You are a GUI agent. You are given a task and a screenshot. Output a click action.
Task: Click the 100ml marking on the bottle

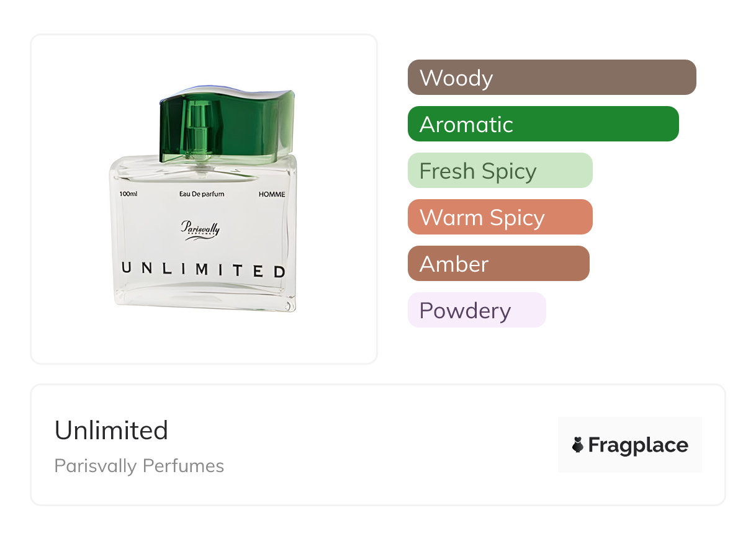pyautogui.click(x=128, y=194)
